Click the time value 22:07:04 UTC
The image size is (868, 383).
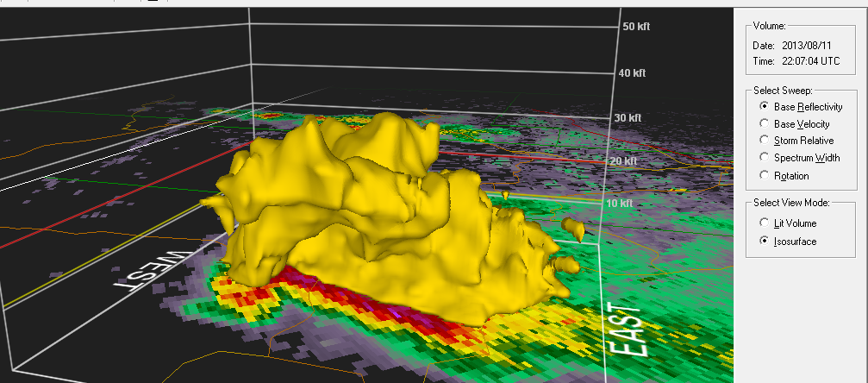pos(810,61)
